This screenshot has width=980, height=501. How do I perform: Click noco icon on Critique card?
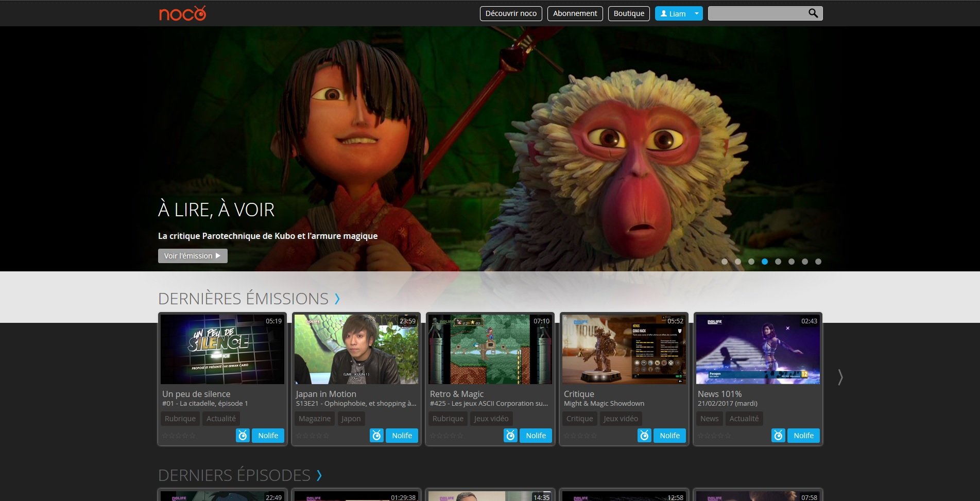(x=644, y=436)
